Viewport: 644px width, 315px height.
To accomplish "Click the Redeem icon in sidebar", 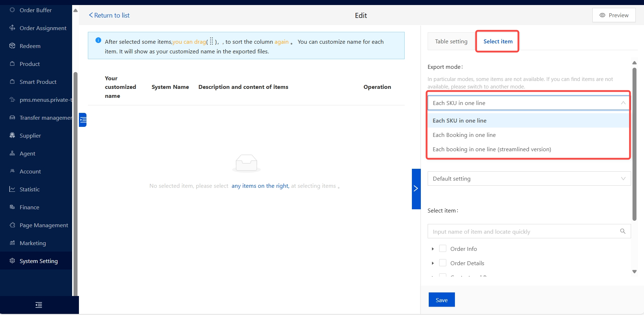I will (12, 46).
